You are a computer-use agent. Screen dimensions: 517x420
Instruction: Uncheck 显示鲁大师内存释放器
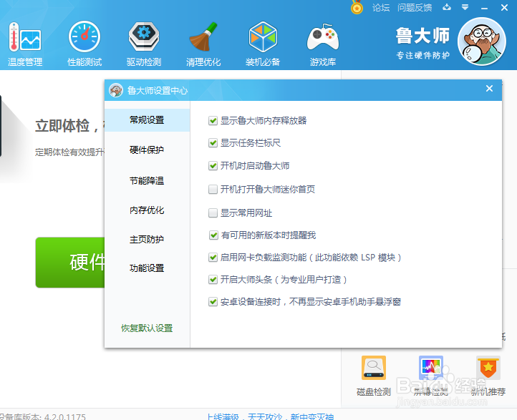click(213, 121)
